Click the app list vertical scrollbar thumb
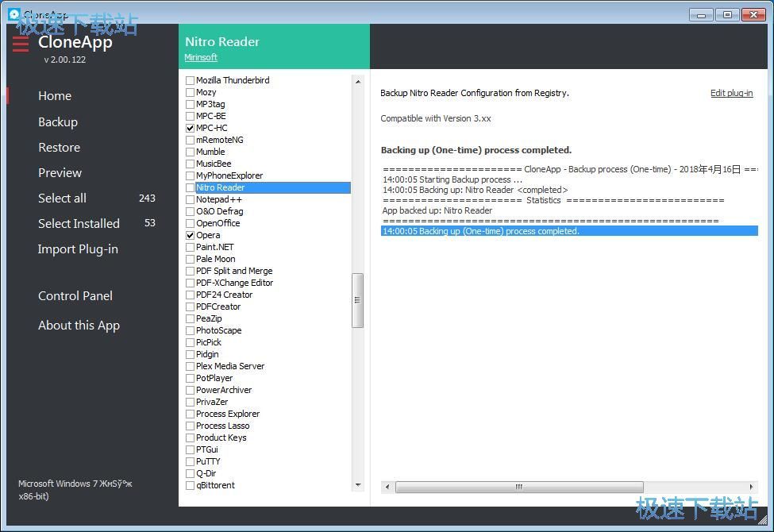Screen dimensions: 774x532 (358, 300)
